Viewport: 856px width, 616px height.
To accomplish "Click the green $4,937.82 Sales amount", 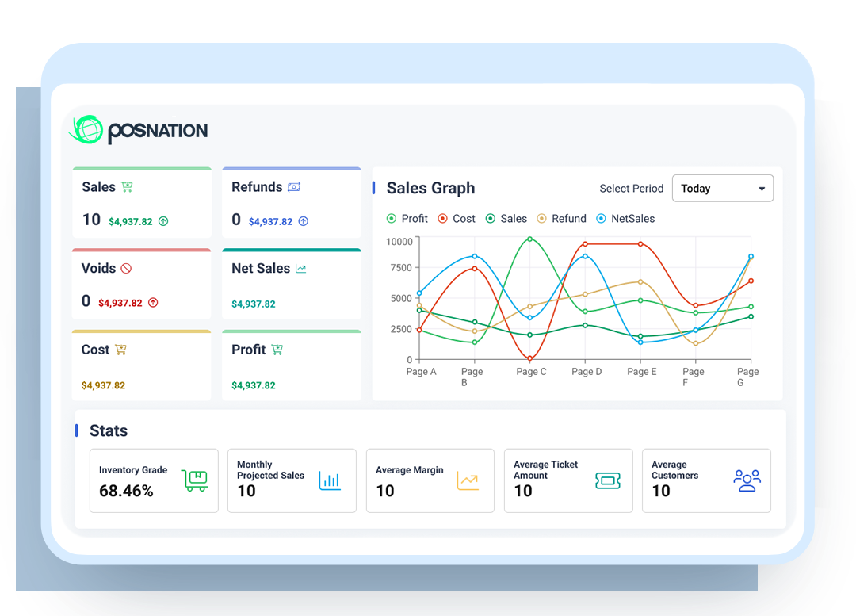I will [131, 222].
